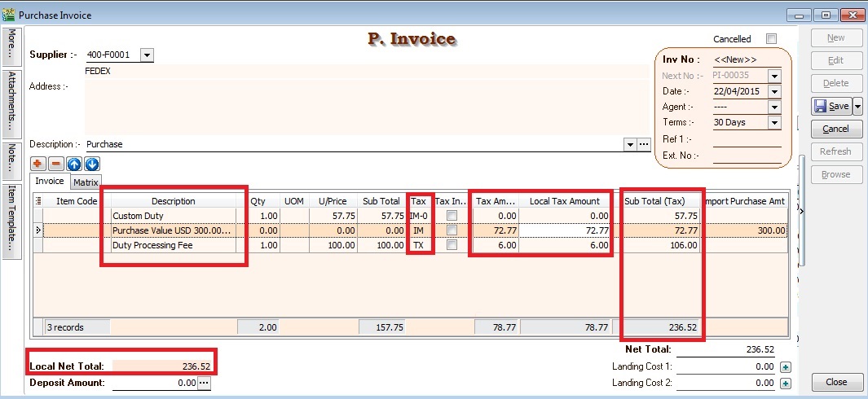Open the Terms dropdown
Viewport: 868px width, 399px height.
[774, 122]
